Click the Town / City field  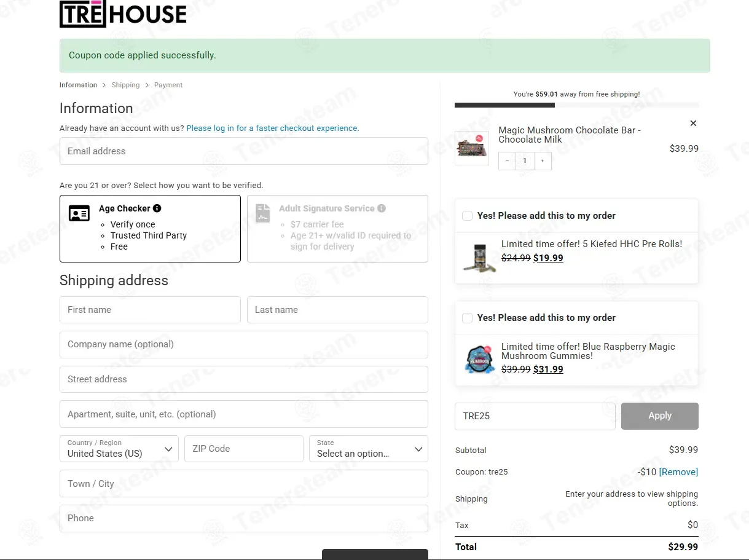(x=244, y=484)
